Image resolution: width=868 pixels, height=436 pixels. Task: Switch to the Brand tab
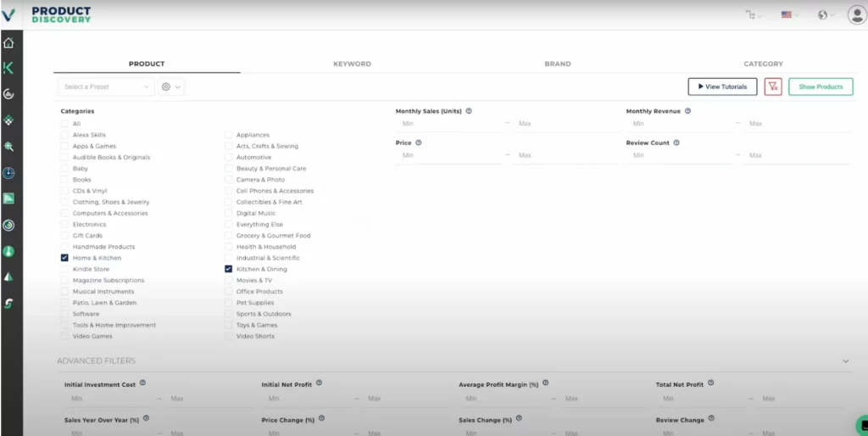tap(558, 64)
